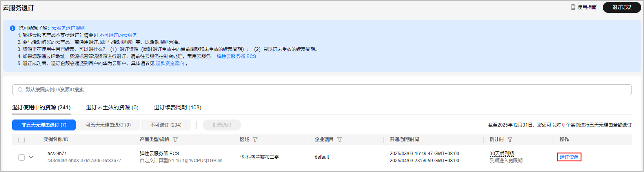
Task: Tick the select-all checkbox in table header
Action: [x=22, y=140]
